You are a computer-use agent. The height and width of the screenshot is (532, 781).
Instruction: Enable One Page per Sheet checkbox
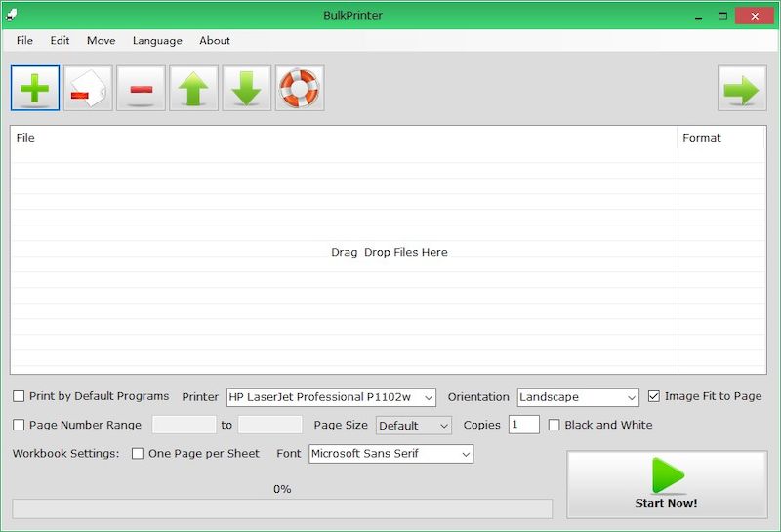point(138,453)
